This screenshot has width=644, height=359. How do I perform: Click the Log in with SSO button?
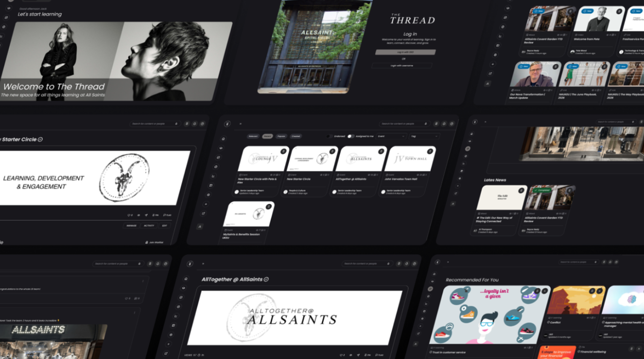pos(405,52)
